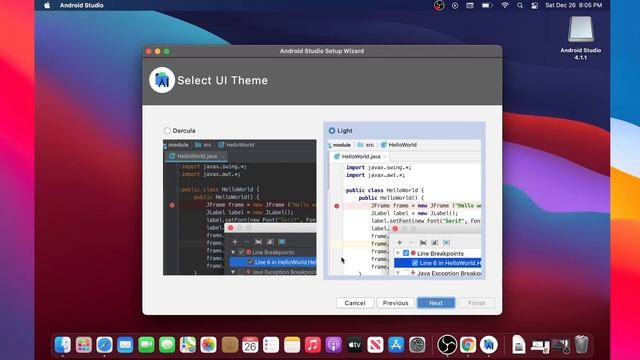The width and height of the screenshot is (640, 360).
Task: Switch to Google Chrome in the Dock
Action: point(468,345)
